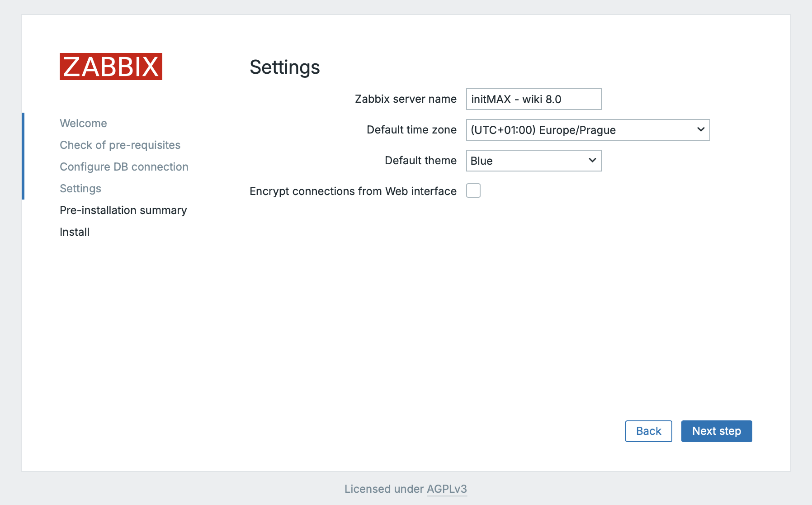Click Pre-installation summary in the step list
812x505 pixels.
click(x=123, y=210)
